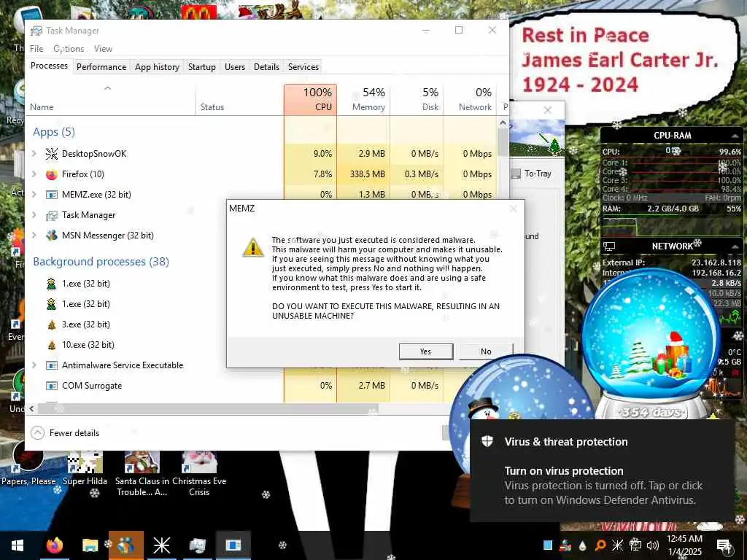Switch to the Users tab
747x560 pixels.
click(234, 66)
